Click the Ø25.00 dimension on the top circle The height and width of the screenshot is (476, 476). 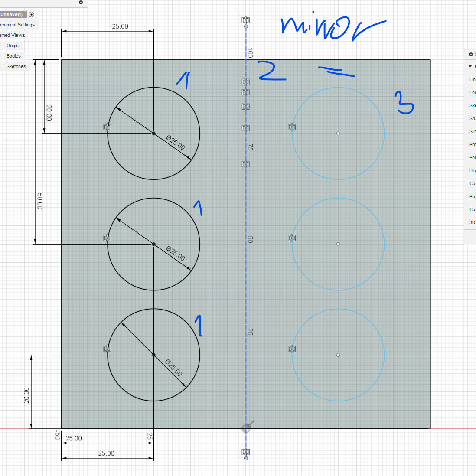click(176, 142)
